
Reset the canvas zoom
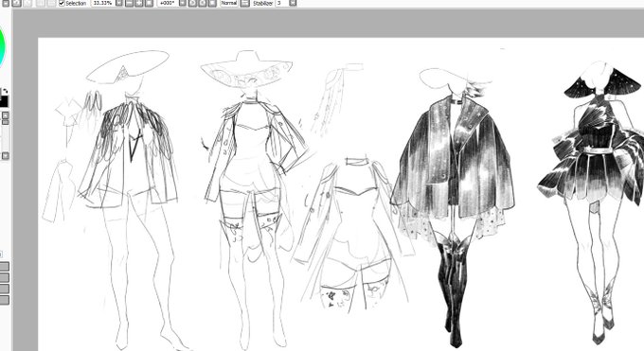pos(149,3)
